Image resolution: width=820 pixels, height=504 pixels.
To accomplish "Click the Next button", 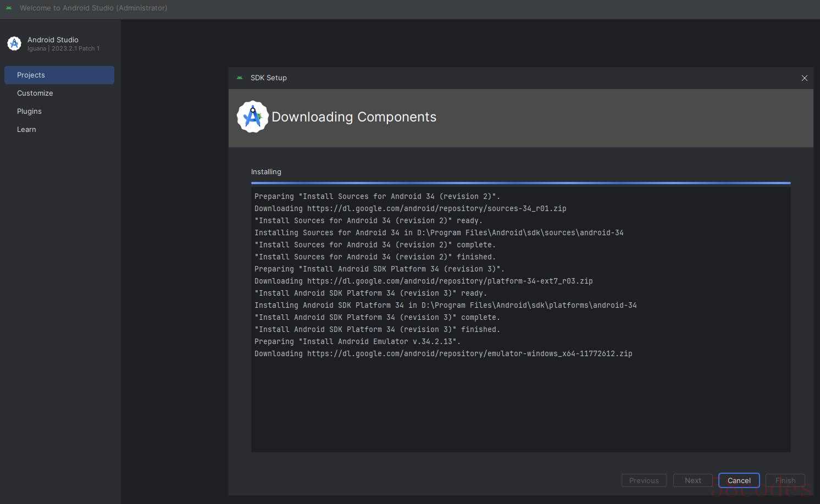I will coord(692,480).
